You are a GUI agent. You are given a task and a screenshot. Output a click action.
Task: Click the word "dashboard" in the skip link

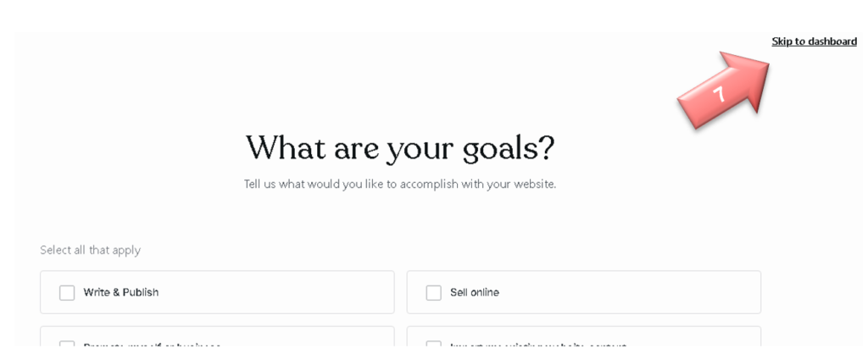click(832, 41)
